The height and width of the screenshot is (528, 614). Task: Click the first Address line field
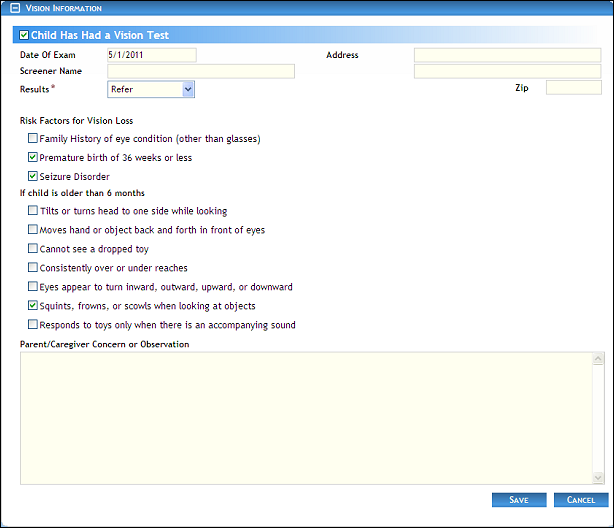coord(507,55)
